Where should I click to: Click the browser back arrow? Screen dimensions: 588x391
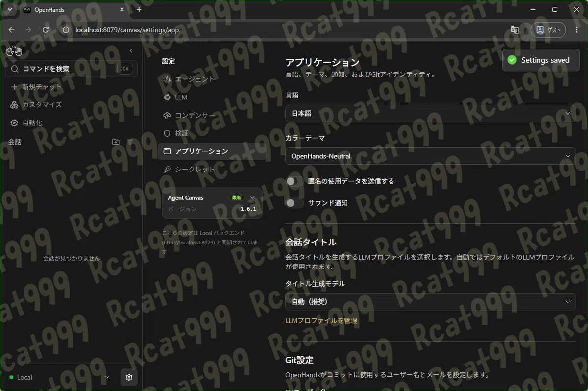point(12,30)
